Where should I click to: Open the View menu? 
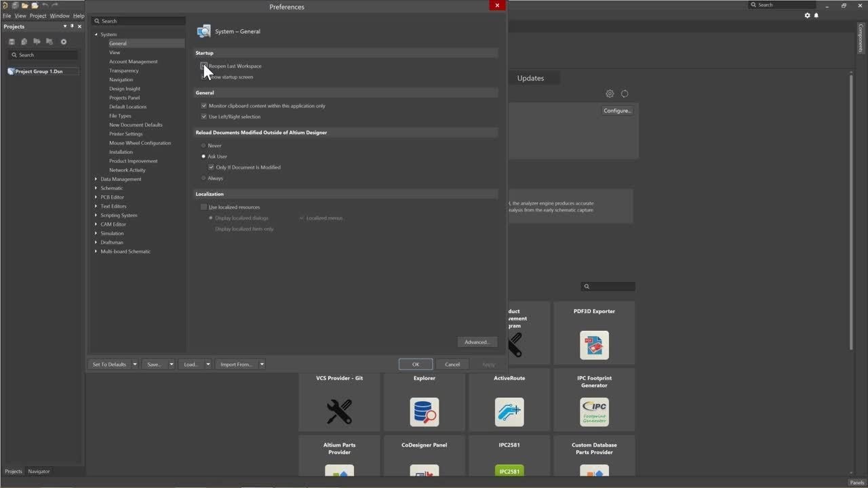[20, 16]
